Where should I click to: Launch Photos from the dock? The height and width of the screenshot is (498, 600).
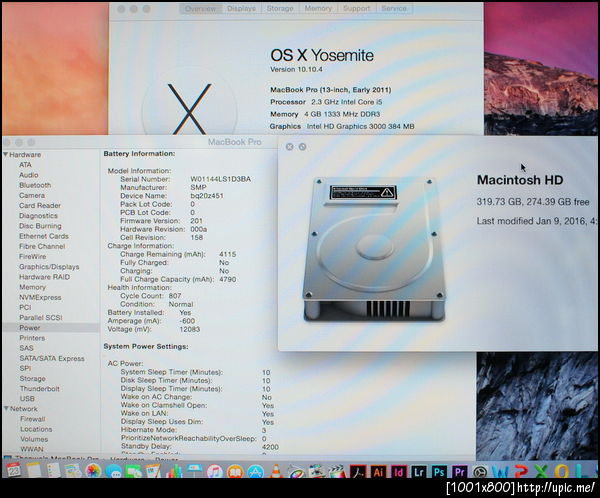(93, 470)
